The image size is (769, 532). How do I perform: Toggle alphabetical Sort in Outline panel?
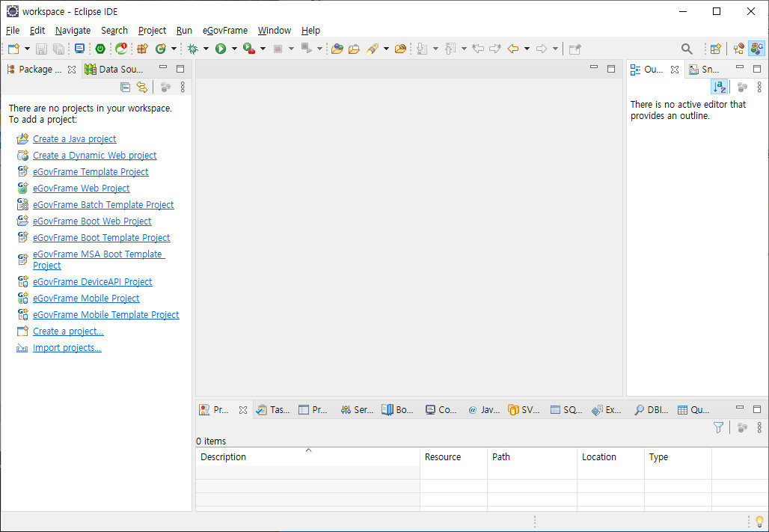coord(720,87)
